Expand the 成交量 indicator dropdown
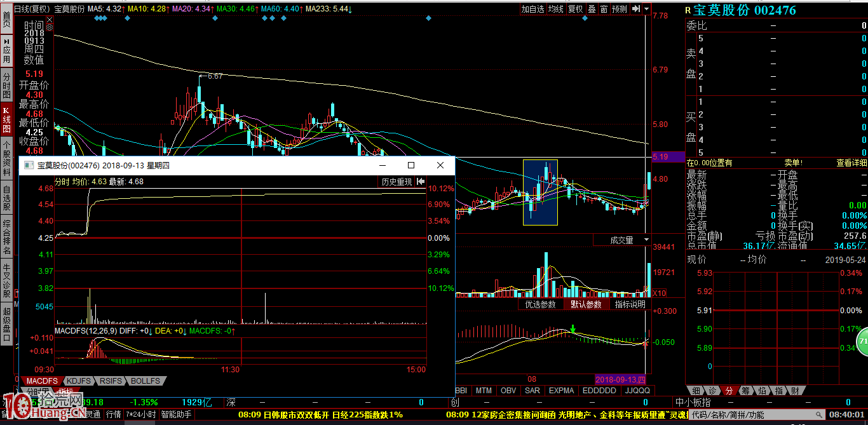Screen dimensions: 868x425 pyautogui.click(x=646, y=239)
